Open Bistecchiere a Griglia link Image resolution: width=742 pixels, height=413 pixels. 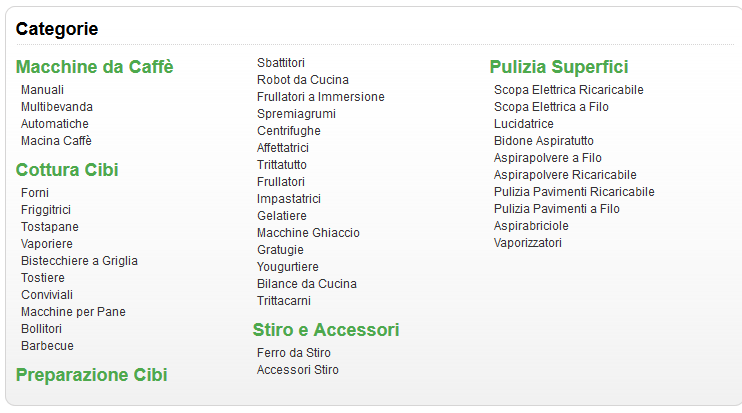coord(79,261)
